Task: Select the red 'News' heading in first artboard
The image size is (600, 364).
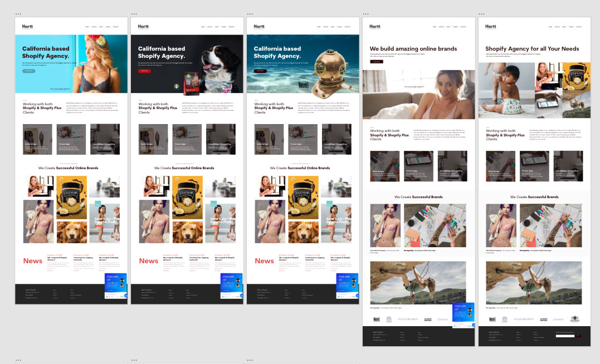Action: [33, 261]
